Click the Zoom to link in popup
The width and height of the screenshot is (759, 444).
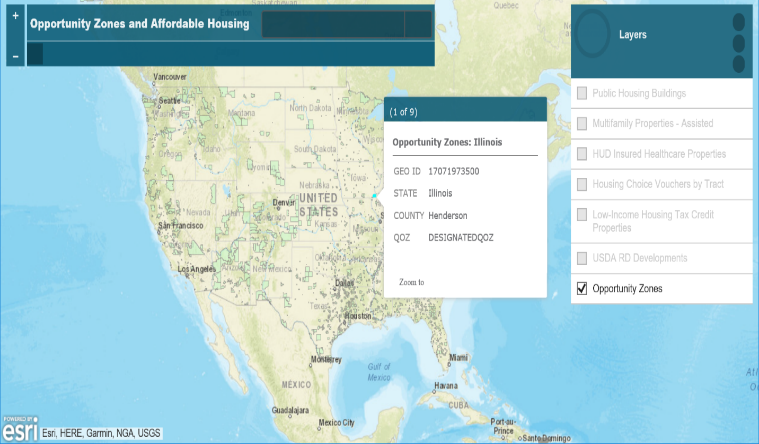(411, 282)
